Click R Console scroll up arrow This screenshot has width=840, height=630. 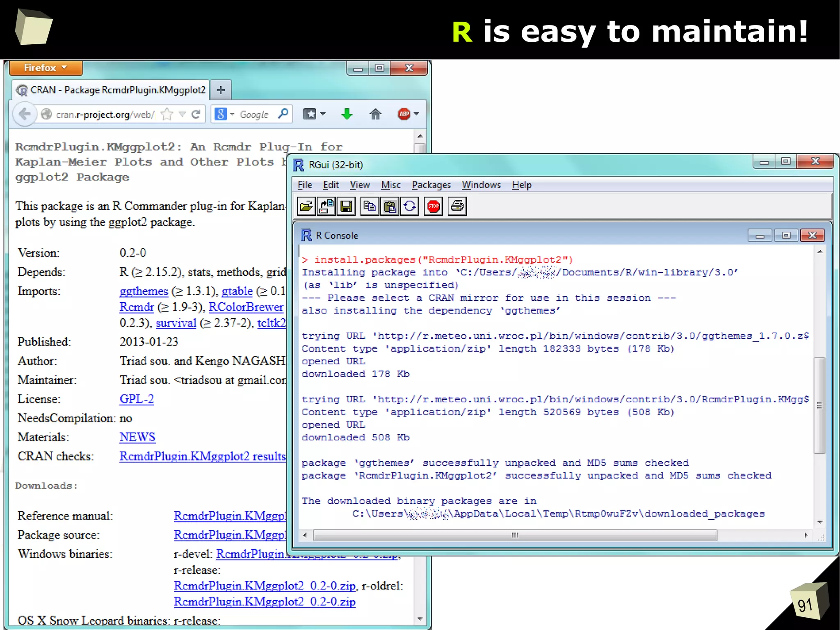(x=819, y=252)
